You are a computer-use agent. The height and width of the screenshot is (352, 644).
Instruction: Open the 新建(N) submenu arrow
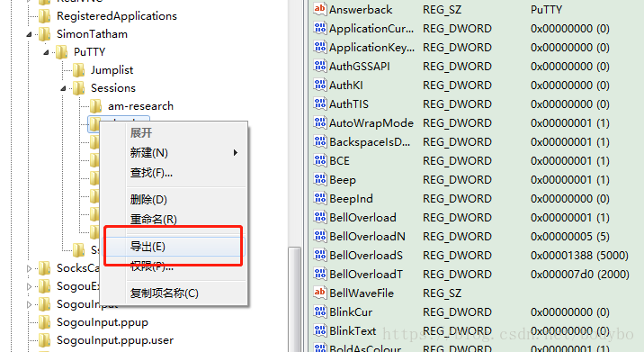tap(236, 153)
